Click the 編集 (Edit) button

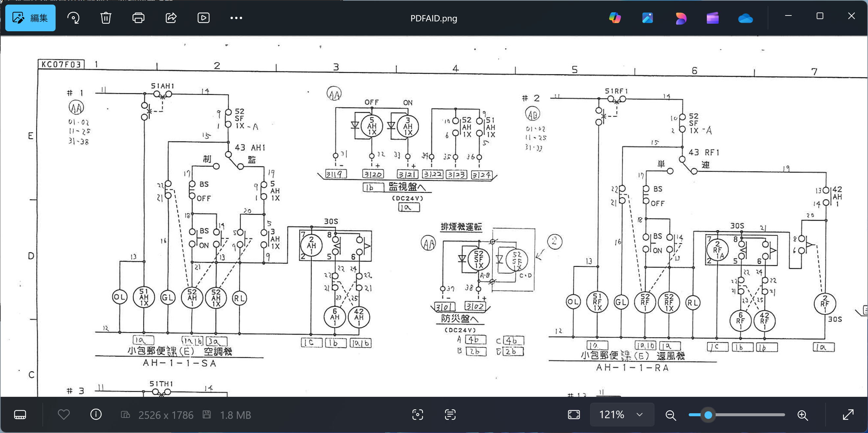pyautogui.click(x=30, y=18)
